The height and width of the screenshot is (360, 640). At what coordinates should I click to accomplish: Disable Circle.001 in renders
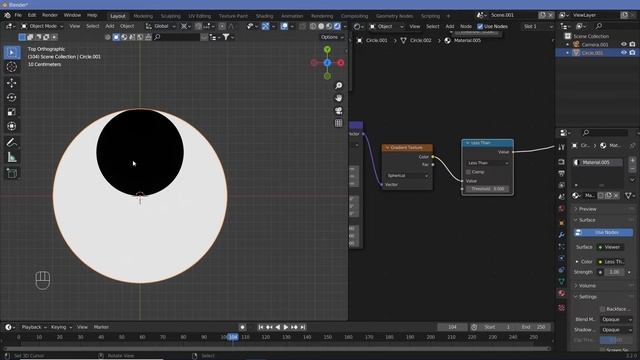pos(632,53)
